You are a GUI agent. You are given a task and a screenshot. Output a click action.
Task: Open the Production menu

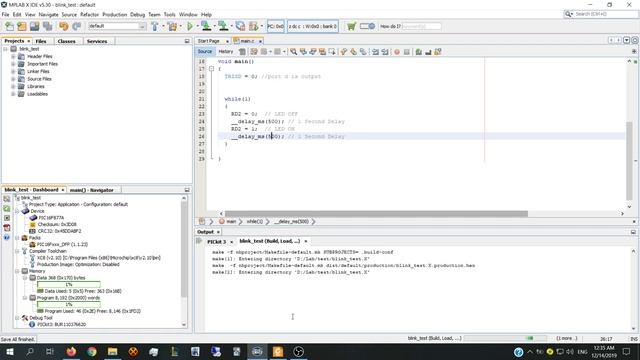click(115, 14)
